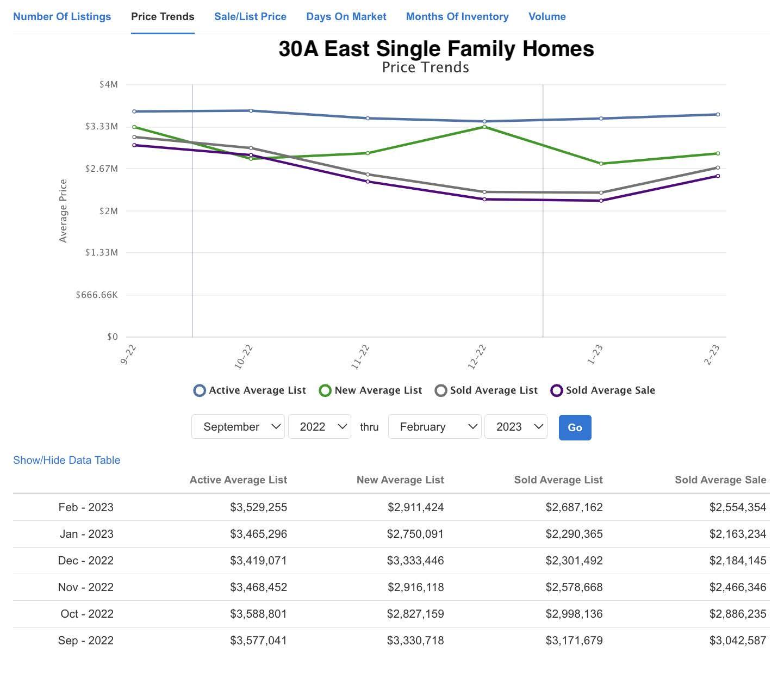Viewport: 784px width, 696px height.
Task: Toggle the Active Average List legend series
Action: [250, 390]
